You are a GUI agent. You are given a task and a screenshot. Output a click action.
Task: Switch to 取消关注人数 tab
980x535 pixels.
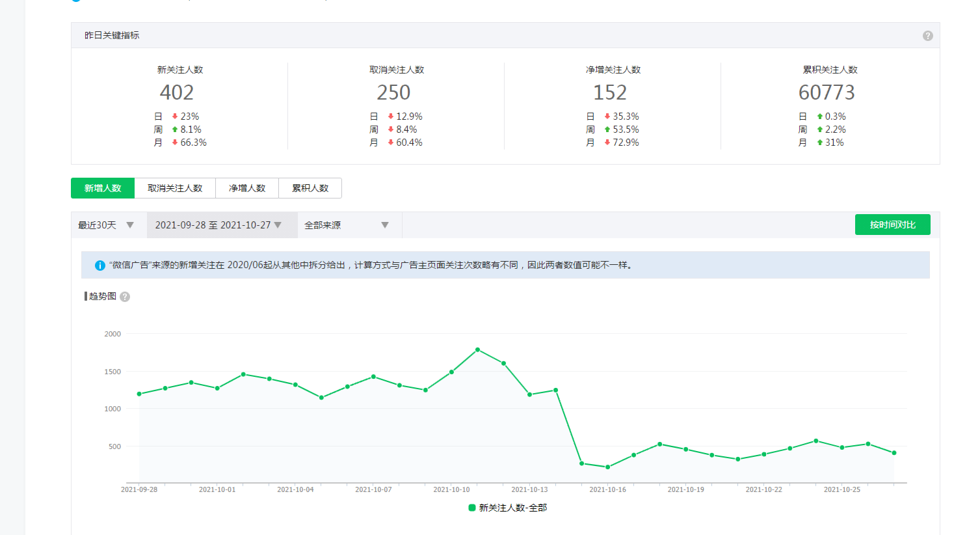point(175,188)
